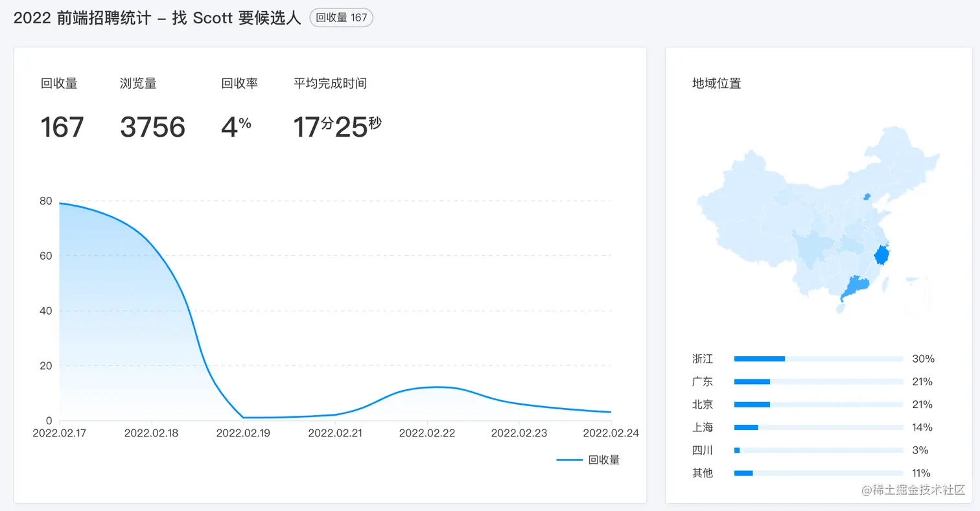Click the 2022.02.18 x-axis label
Screen dimensions: 980x511
151,433
